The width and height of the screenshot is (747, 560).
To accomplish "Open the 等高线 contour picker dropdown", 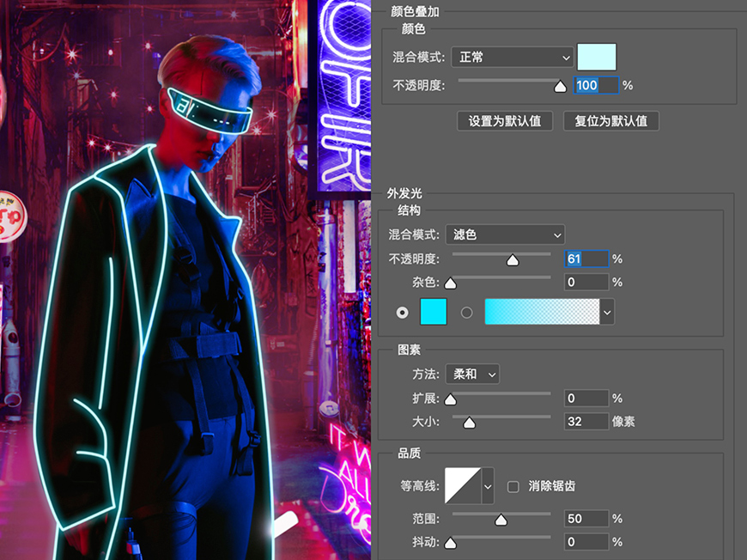I will pos(488,485).
